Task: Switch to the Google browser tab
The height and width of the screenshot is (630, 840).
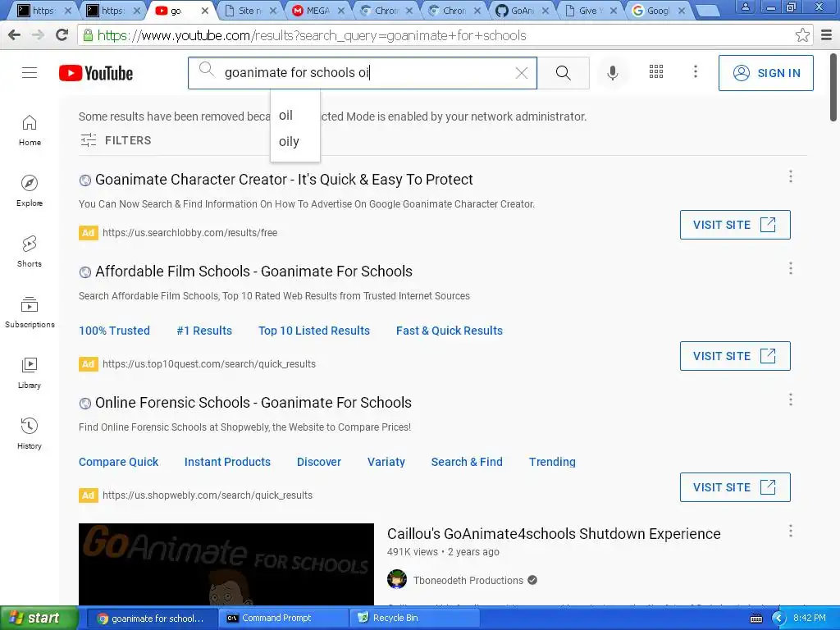Action: [658, 11]
